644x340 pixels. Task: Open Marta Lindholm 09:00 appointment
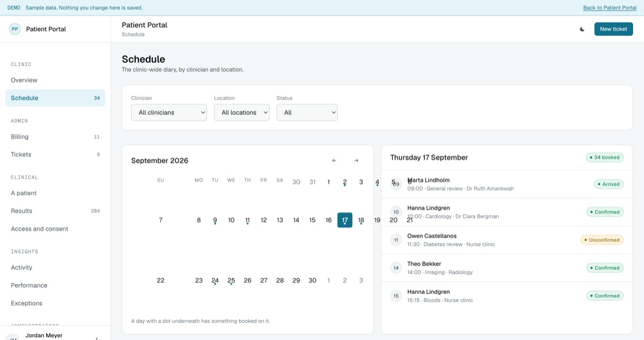click(x=507, y=184)
